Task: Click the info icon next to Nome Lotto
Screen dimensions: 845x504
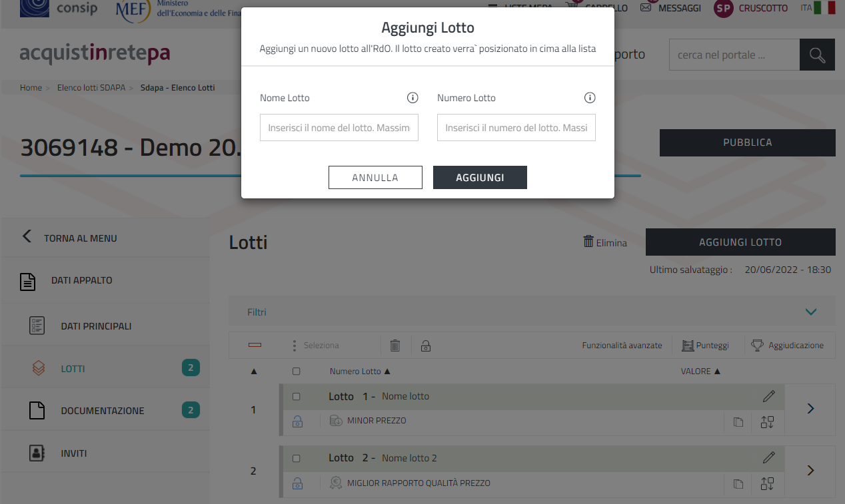Action: (413, 98)
